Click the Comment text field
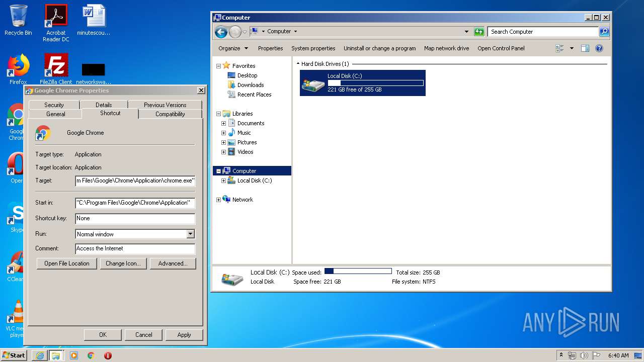 coord(135,248)
